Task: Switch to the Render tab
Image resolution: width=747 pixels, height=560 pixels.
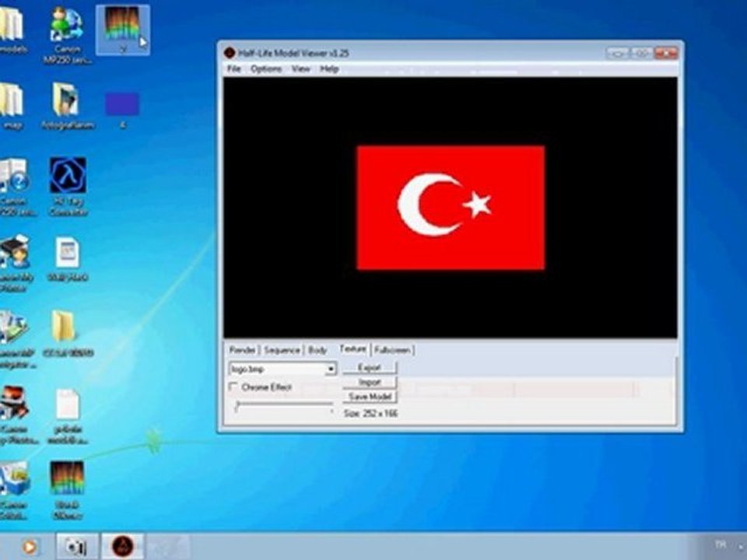Action: point(242,351)
